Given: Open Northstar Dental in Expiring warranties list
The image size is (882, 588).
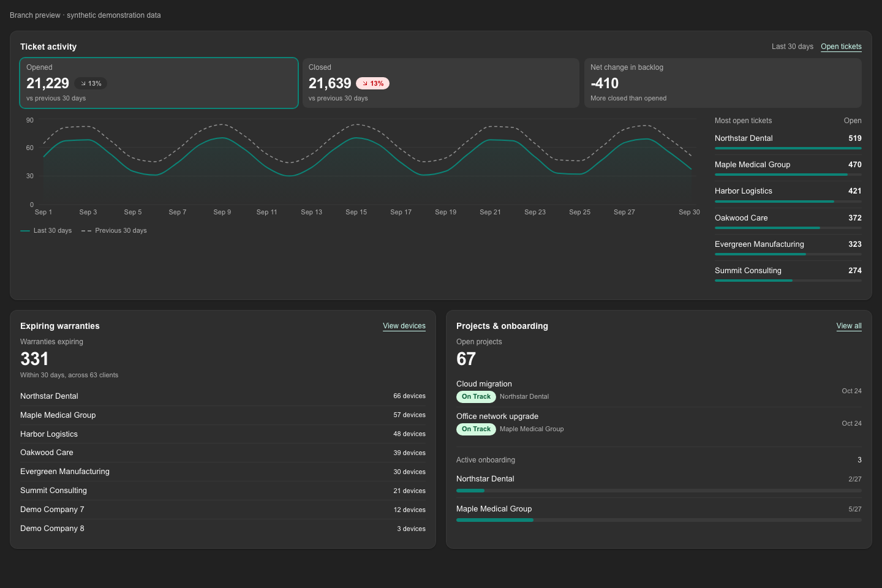Looking at the screenshot, I should tap(223, 396).
